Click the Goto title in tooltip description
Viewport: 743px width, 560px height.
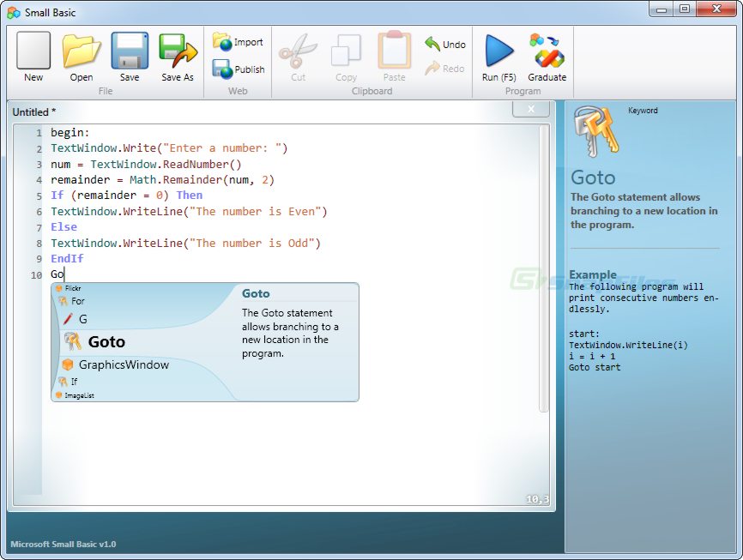point(256,293)
